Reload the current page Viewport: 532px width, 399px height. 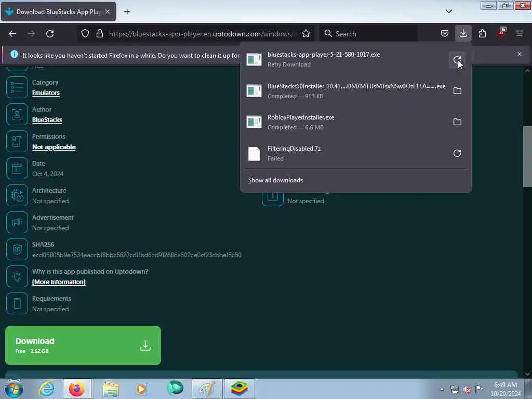(50, 34)
